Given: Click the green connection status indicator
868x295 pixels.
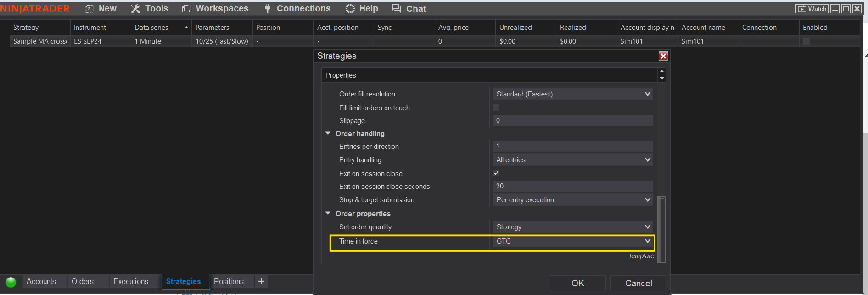Looking at the screenshot, I should [x=11, y=282].
